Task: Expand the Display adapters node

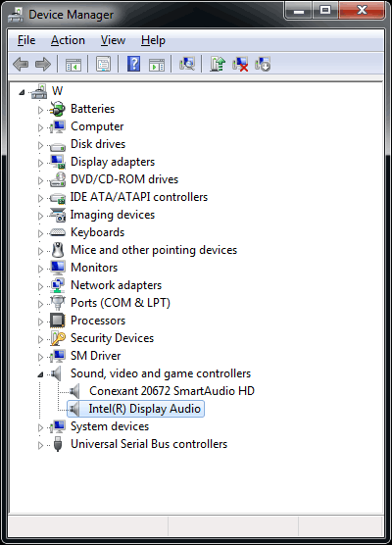Action: 40,163
